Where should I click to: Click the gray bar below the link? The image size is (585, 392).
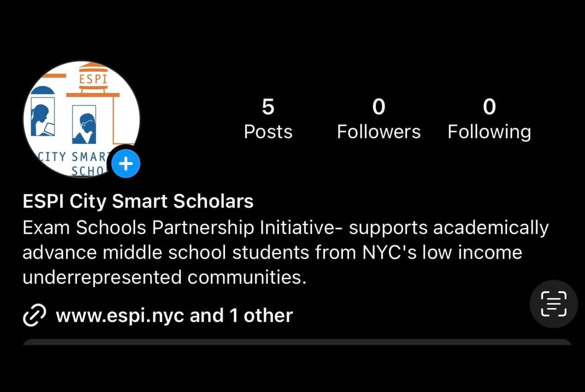297,342
